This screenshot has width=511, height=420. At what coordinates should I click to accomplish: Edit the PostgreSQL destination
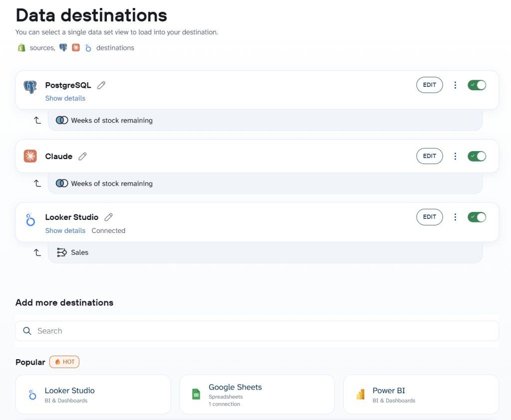(x=430, y=85)
